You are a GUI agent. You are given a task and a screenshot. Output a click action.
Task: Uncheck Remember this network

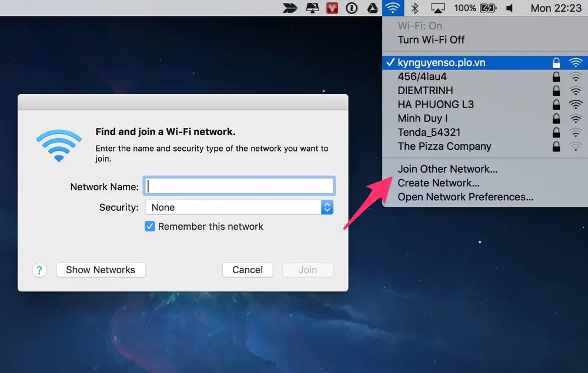[x=150, y=226]
